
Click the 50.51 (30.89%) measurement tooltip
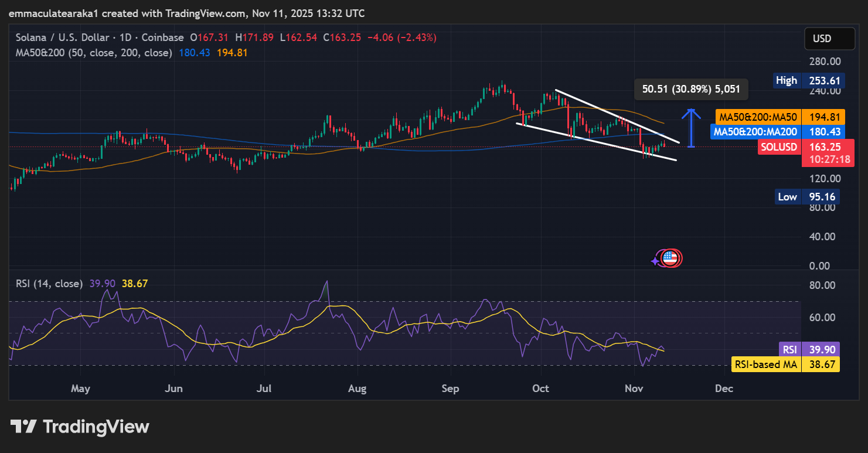691,89
